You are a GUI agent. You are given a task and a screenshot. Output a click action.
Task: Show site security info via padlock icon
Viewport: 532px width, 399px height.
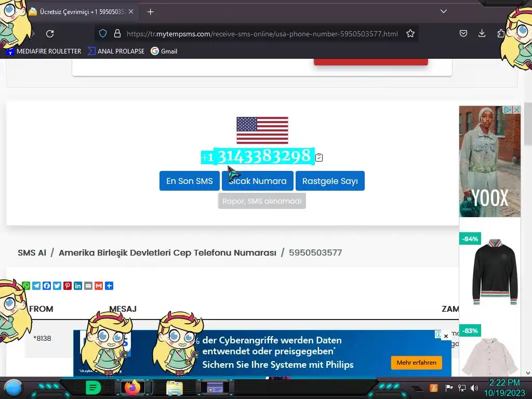[117, 34]
